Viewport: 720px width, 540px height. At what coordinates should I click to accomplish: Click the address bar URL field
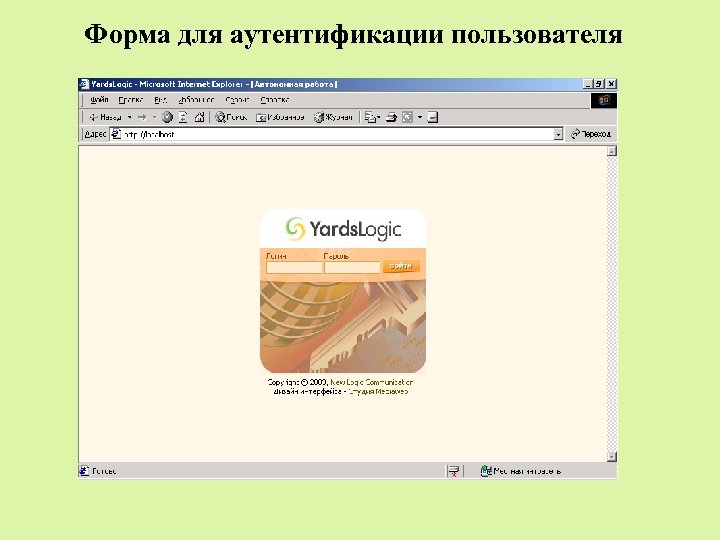[x=338, y=134]
